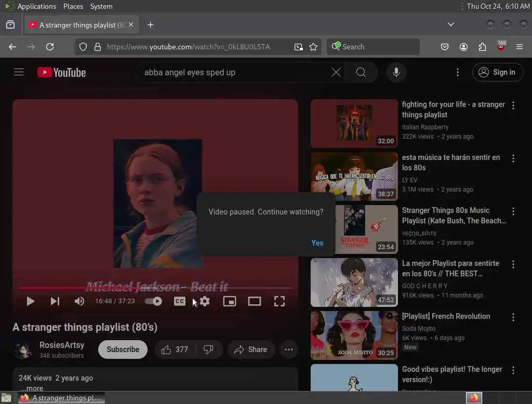Toggle closed captions CC
The image size is (532, 404).
(179, 301)
